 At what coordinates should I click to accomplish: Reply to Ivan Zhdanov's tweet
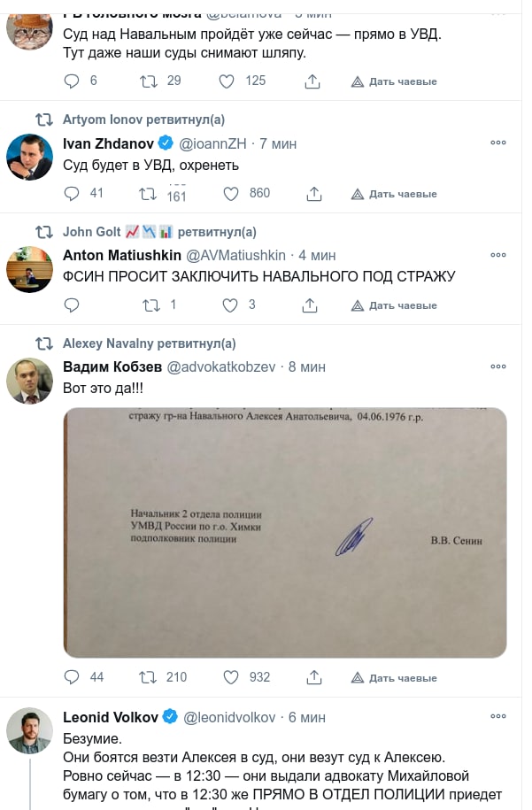pyautogui.click(x=72, y=193)
